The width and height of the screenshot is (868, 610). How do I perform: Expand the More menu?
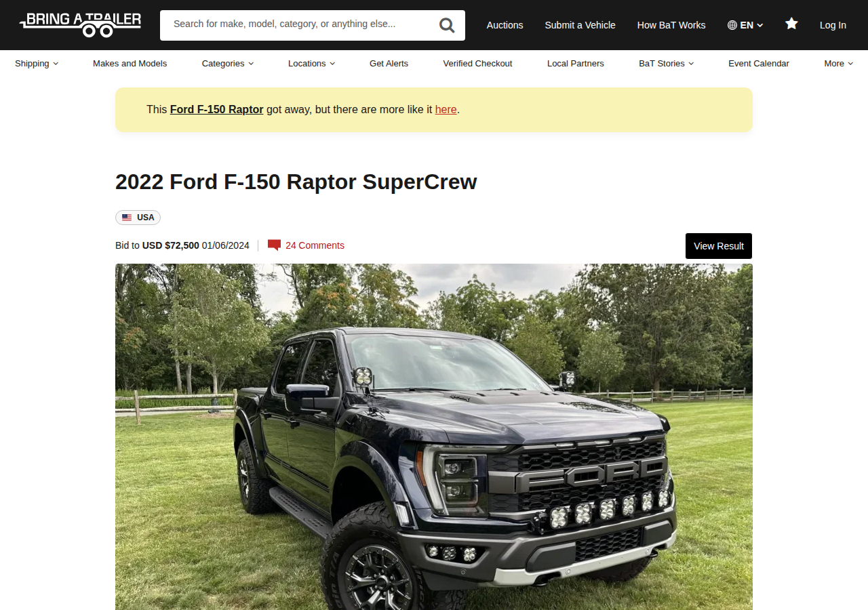(838, 63)
